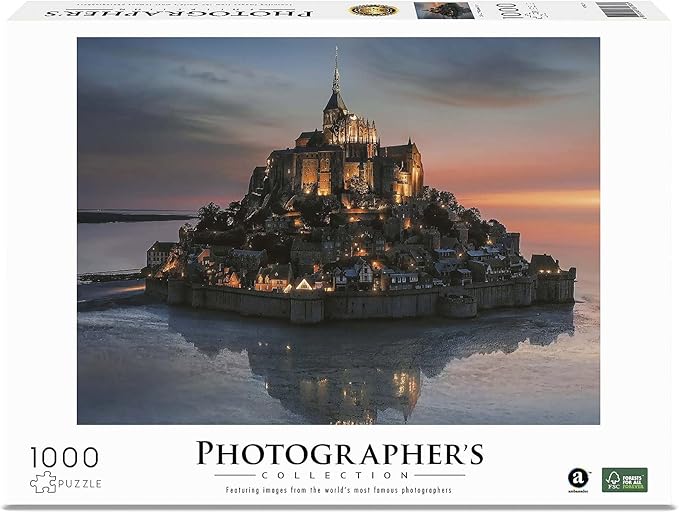This screenshot has height=513, width=679.
Task: Click the "1000" piece count text
Action: (65, 458)
